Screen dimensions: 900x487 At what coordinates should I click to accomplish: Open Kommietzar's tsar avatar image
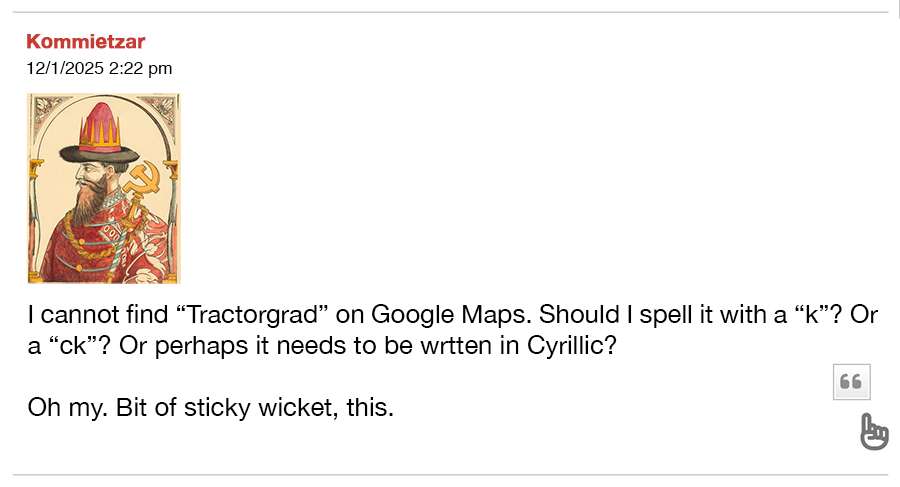coord(103,188)
